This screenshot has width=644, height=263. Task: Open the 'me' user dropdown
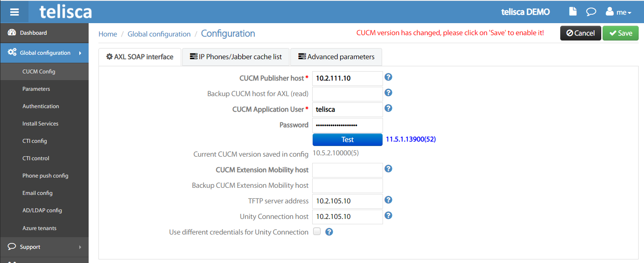(619, 12)
